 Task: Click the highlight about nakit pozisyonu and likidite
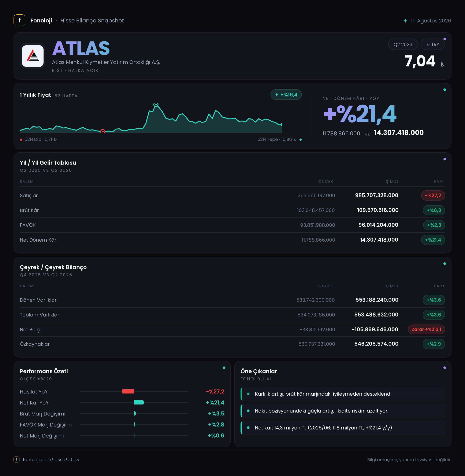coord(343,411)
